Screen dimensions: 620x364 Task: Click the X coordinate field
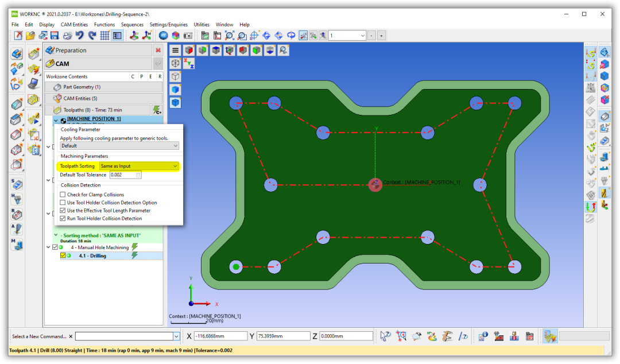click(220, 336)
